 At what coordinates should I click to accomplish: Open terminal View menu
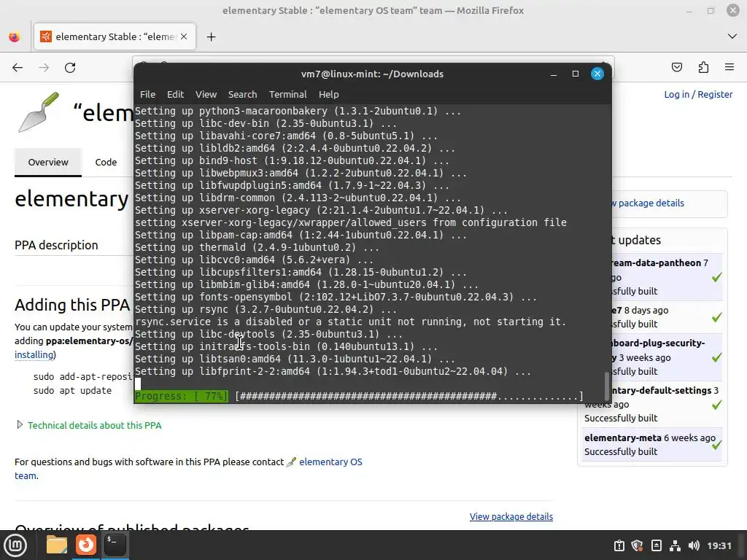206,94
